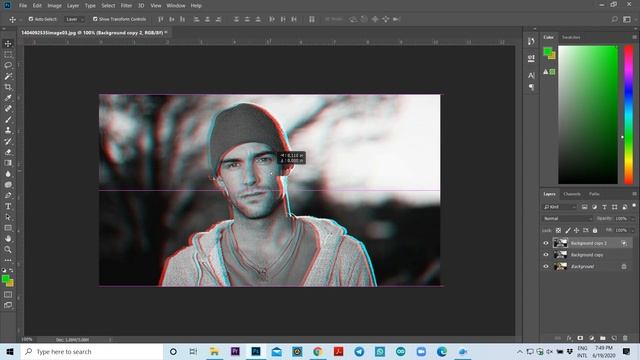
Task: Open the Auto-Select Layer dropdown
Action: pos(75,19)
